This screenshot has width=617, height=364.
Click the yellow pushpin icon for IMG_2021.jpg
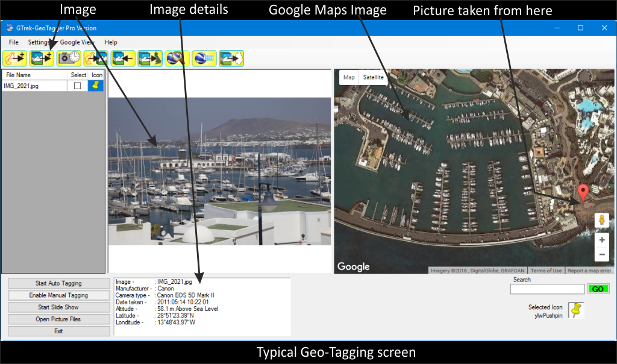pos(96,86)
